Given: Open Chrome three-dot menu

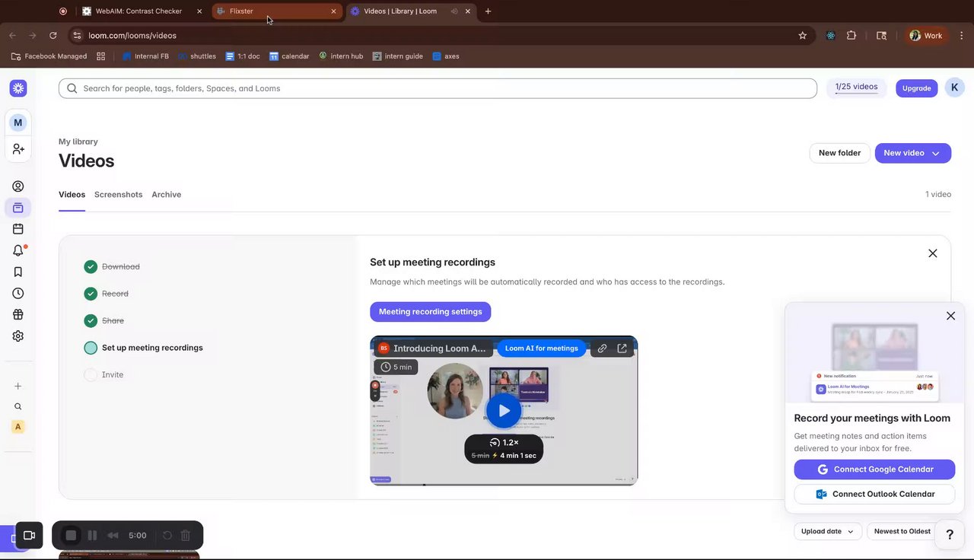Looking at the screenshot, I should pyautogui.click(x=962, y=36).
